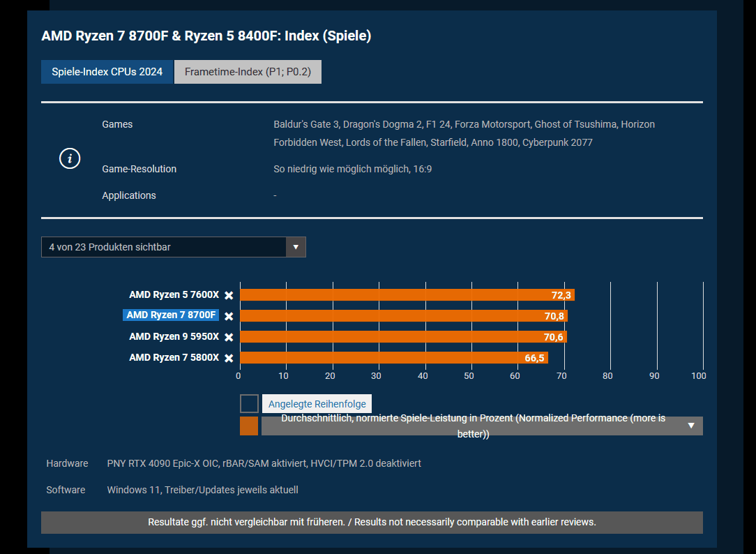
Task: Click the Windows 11 software description
Action: point(202,490)
